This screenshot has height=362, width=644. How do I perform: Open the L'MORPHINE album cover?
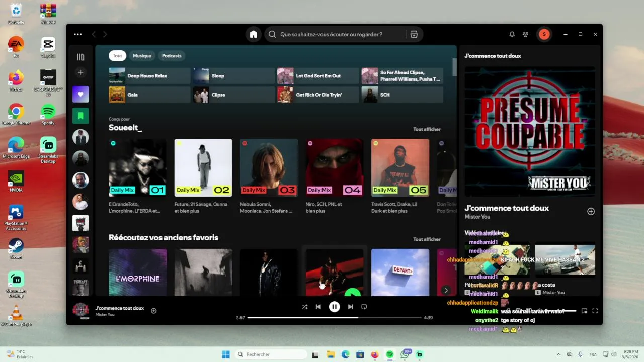(x=137, y=272)
